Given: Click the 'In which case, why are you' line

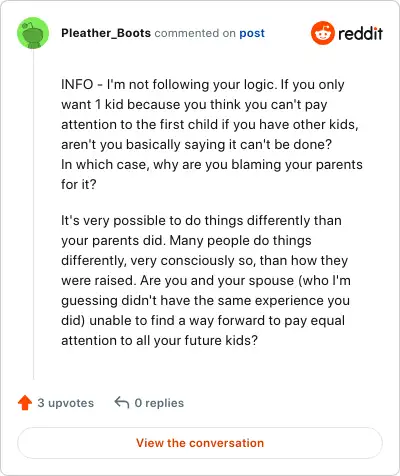Looking at the screenshot, I should [x=212, y=164].
